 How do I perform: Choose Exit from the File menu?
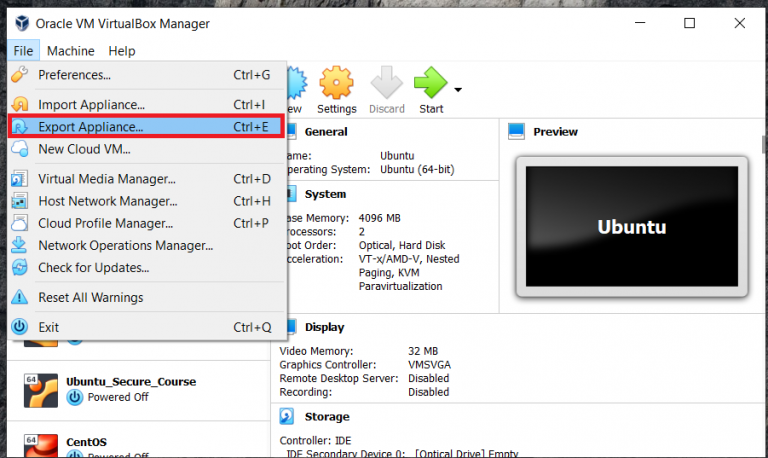(48, 327)
